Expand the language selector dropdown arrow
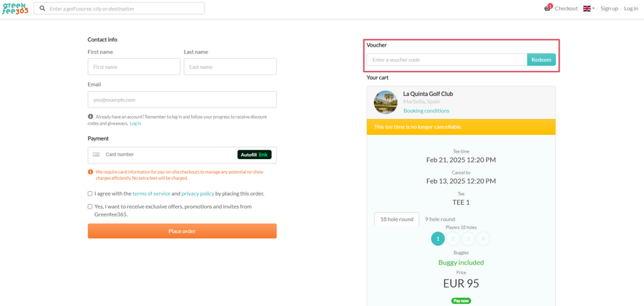Screen dimensions: 644x306 click(594, 9)
